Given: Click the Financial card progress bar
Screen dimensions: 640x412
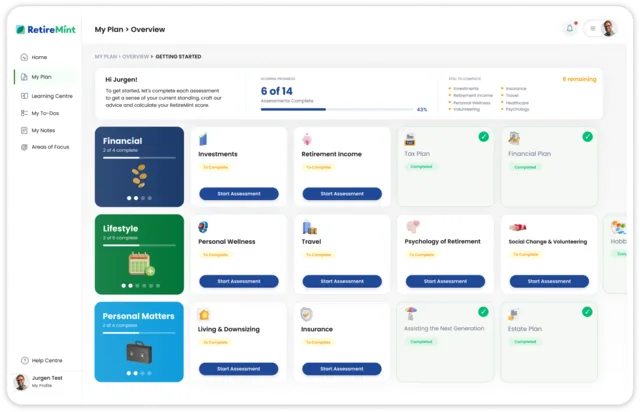Looking at the screenshot, I should pyautogui.click(x=139, y=158).
